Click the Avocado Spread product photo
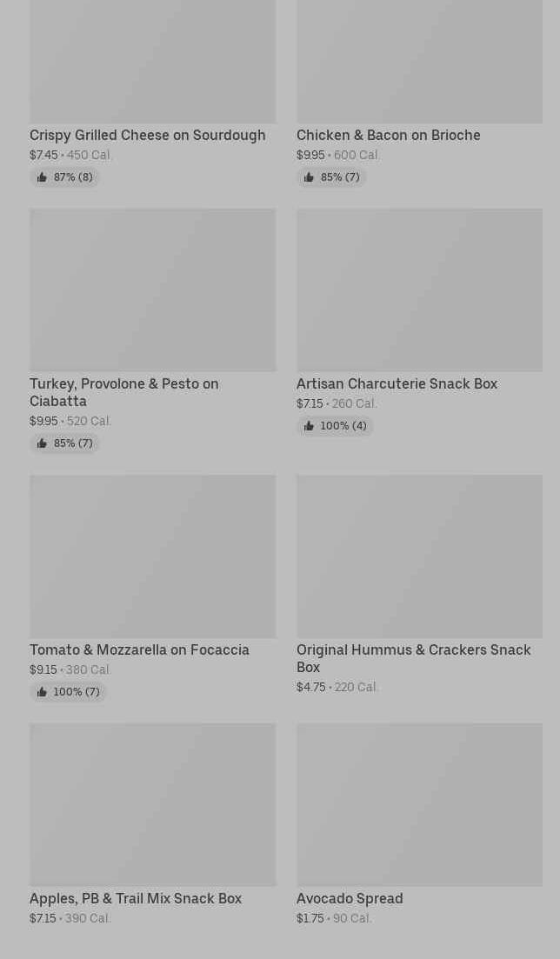The height and width of the screenshot is (959, 560). [x=419, y=804]
